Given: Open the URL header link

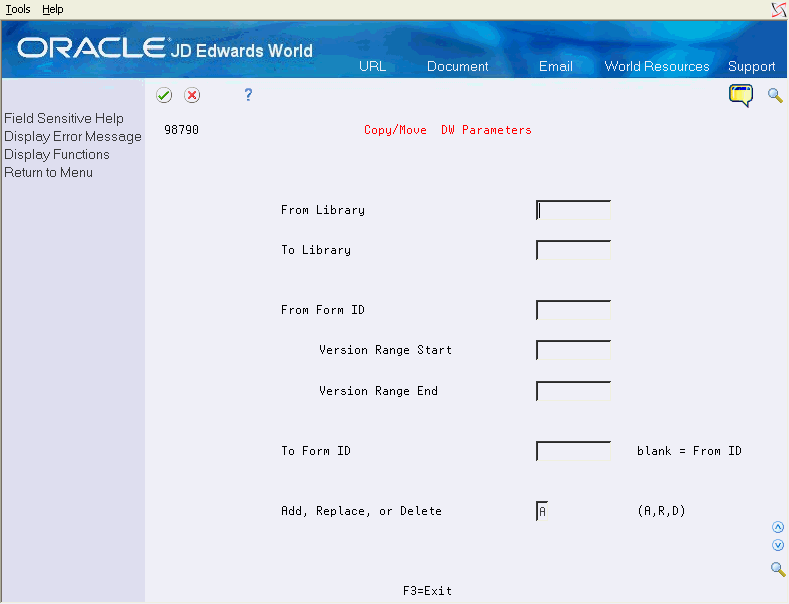Looking at the screenshot, I should [372, 66].
